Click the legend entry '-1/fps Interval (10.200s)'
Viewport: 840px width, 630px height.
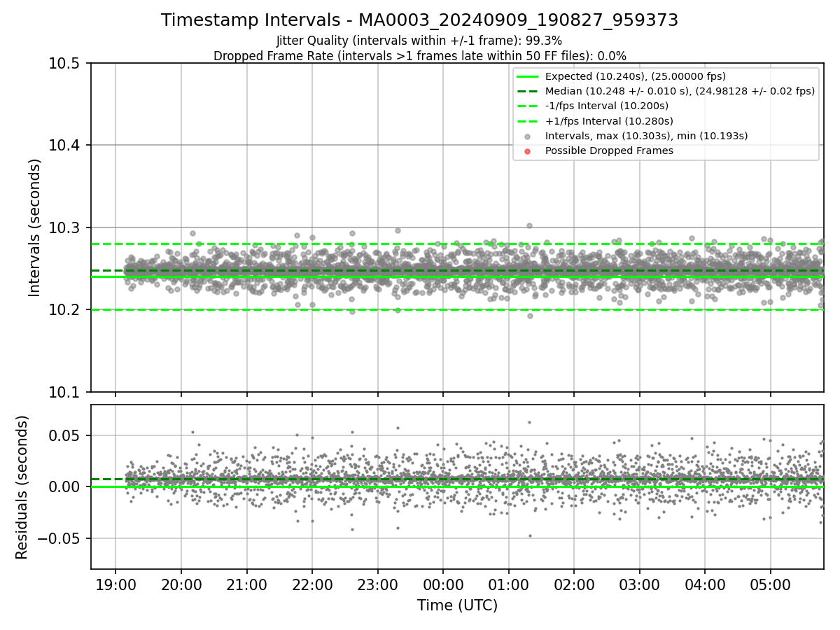pos(607,106)
